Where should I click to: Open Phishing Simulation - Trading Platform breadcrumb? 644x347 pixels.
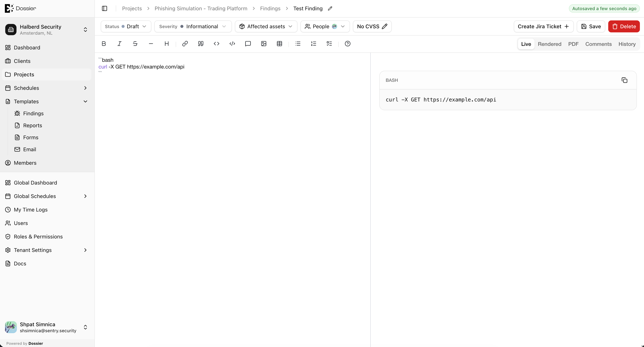pos(201,8)
